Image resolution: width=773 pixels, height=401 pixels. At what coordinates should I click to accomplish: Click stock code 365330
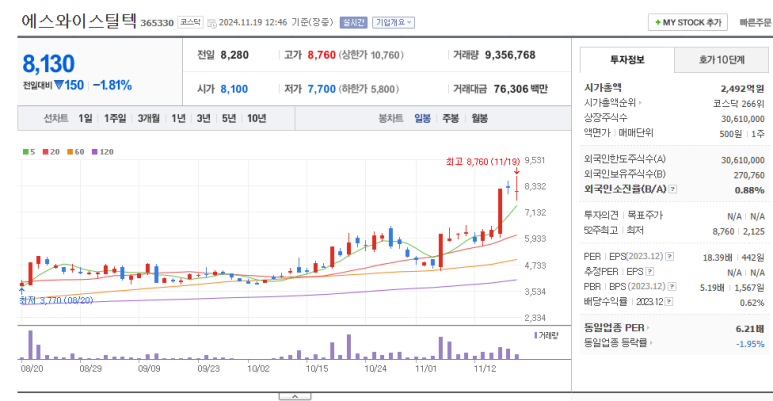tap(157, 23)
